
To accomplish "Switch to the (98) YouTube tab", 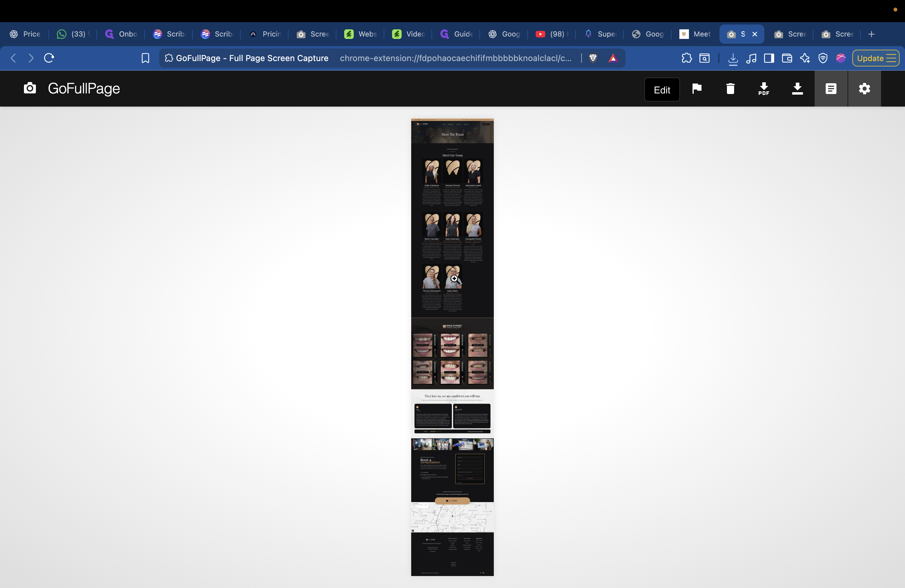I will pos(551,34).
